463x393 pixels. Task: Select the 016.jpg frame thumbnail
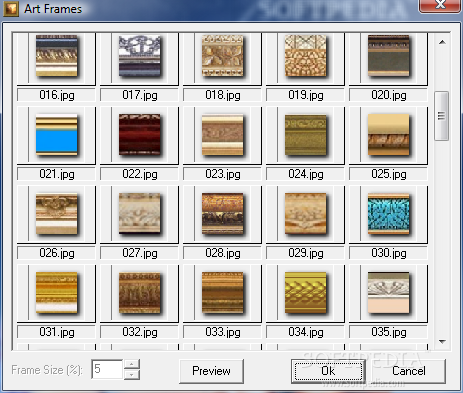(x=57, y=56)
